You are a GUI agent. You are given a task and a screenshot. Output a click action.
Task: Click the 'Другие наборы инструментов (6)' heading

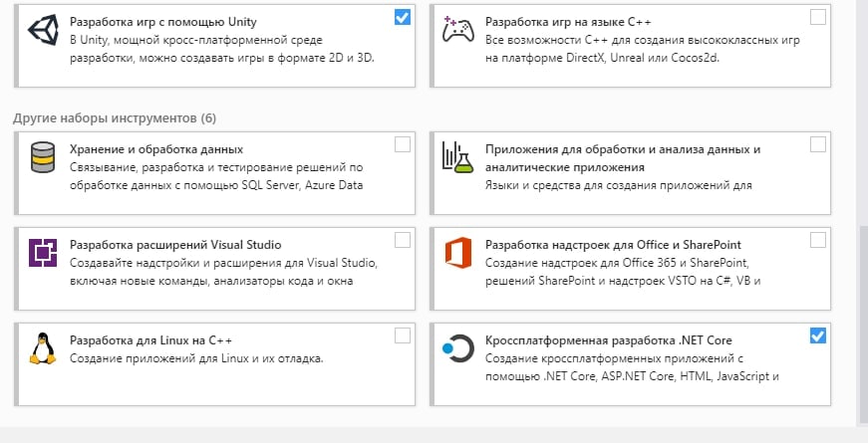click(115, 118)
